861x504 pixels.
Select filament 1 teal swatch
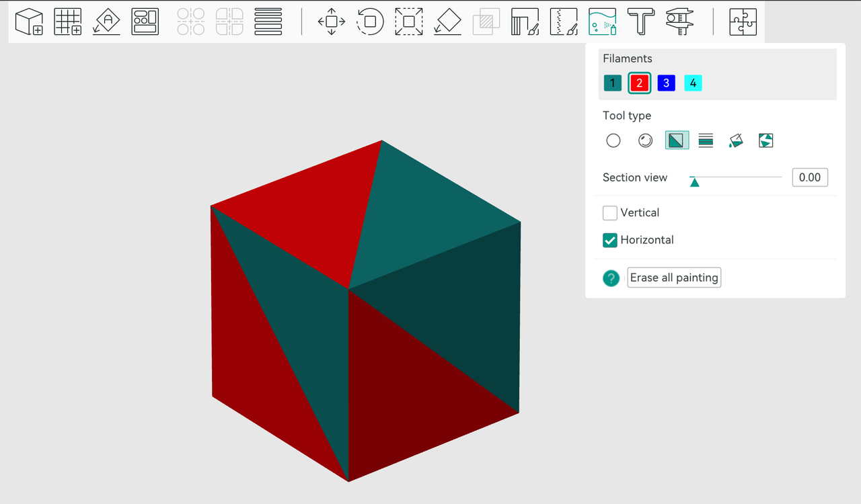613,83
